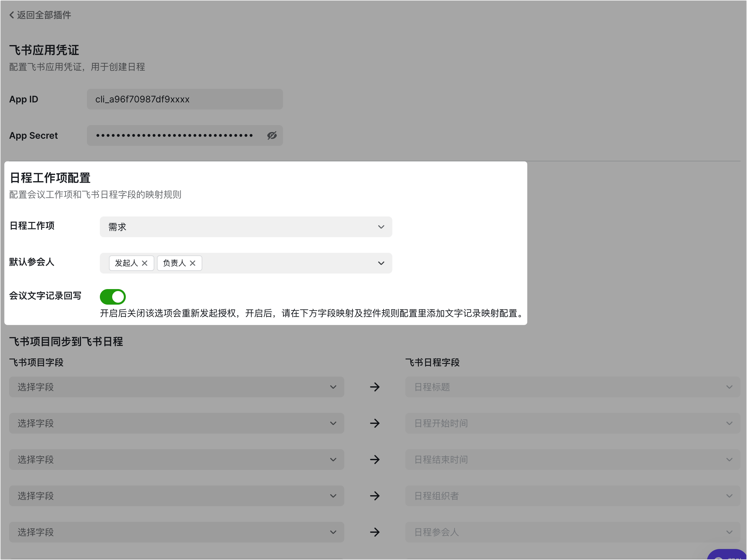Click the 日程工作项配置 heading
The width and height of the screenshot is (747, 560).
50,178
